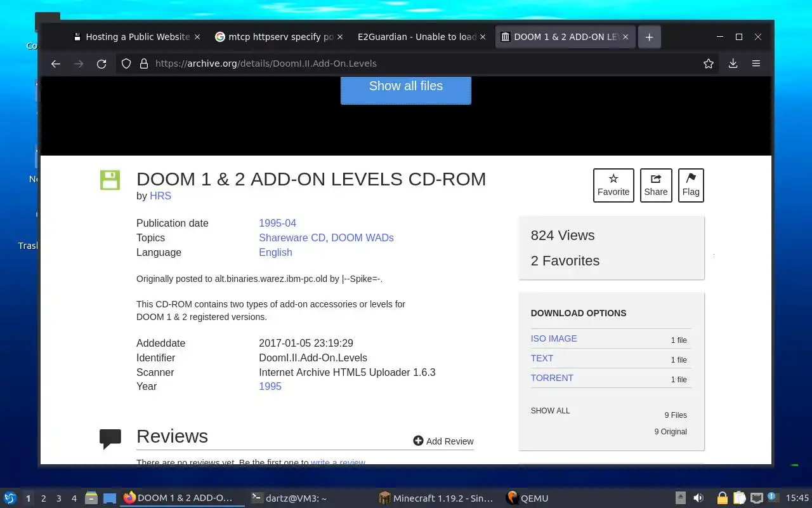Favorite this archive item
Image resolution: width=812 pixels, height=508 pixels.
tap(613, 185)
